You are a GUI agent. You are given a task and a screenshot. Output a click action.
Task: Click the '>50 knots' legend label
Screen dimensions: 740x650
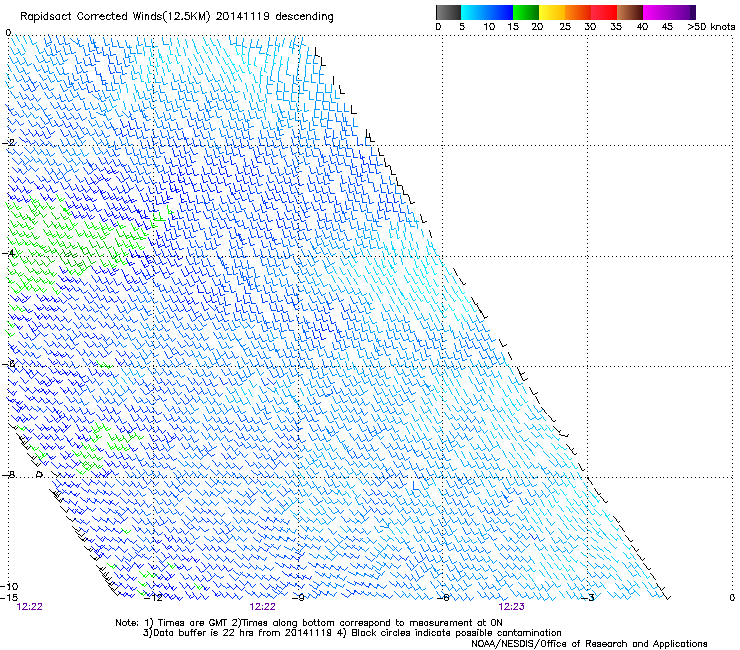(x=711, y=27)
